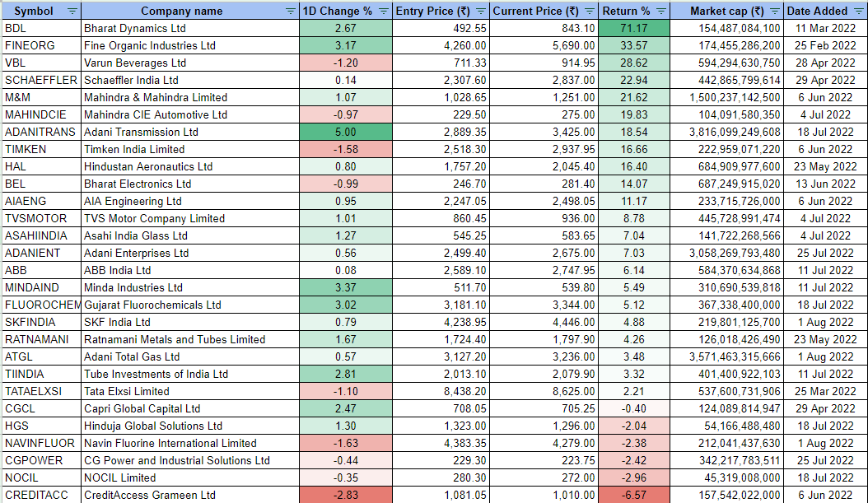Select Gujarat Fluorochemicals Ltd cell

[190, 305]
